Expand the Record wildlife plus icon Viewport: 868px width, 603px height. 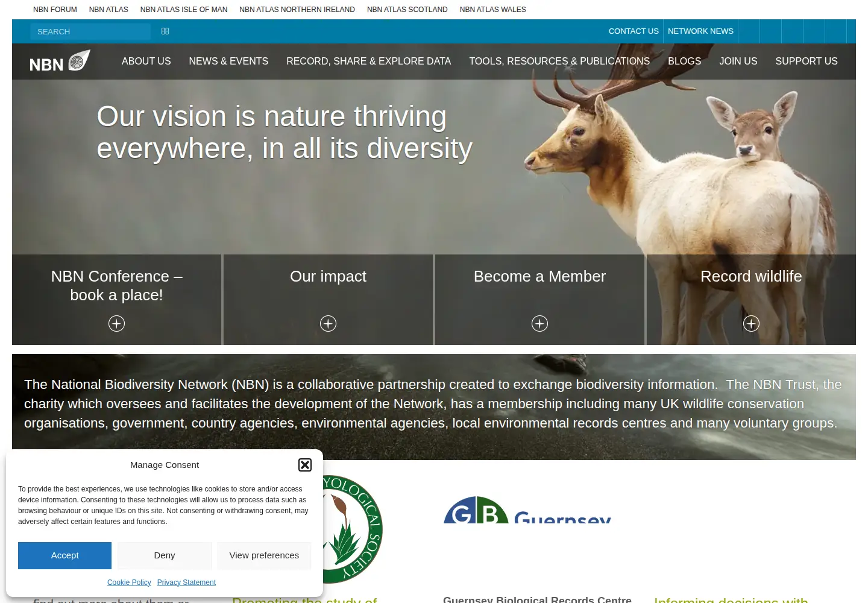pos(751,324)
